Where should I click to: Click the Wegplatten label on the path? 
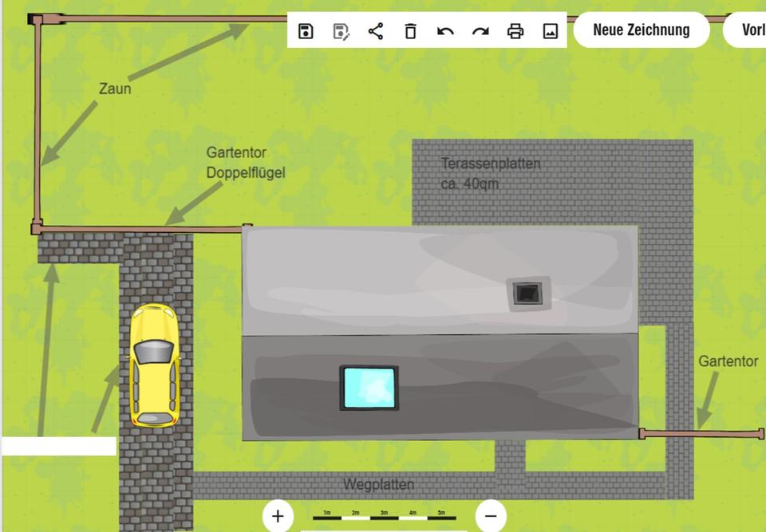(378, 484)
